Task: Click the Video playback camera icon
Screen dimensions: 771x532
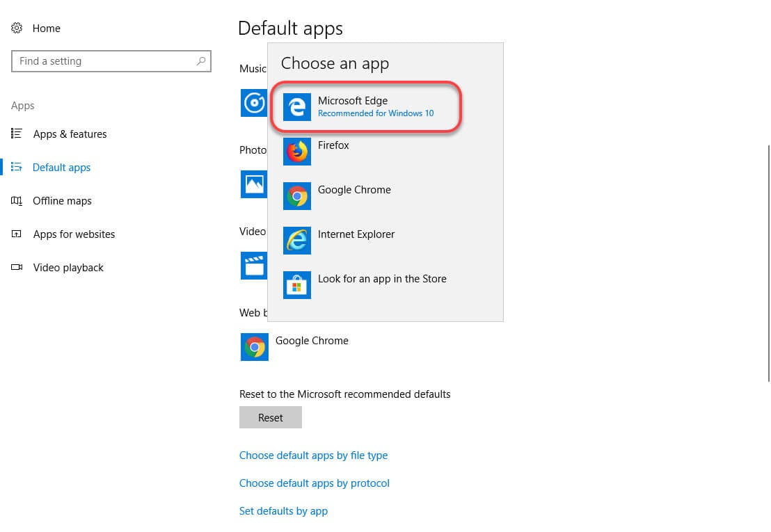Action: pos(16,267)
